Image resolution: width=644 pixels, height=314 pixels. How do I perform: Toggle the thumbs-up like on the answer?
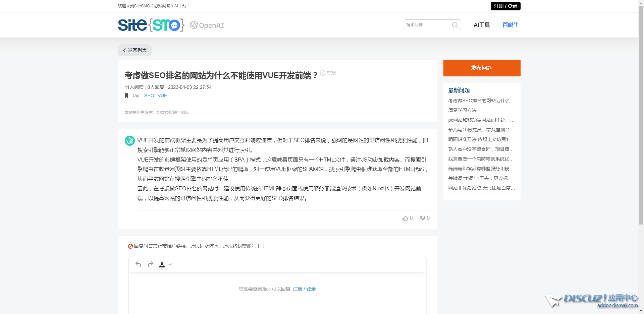[x=405, y=218]
